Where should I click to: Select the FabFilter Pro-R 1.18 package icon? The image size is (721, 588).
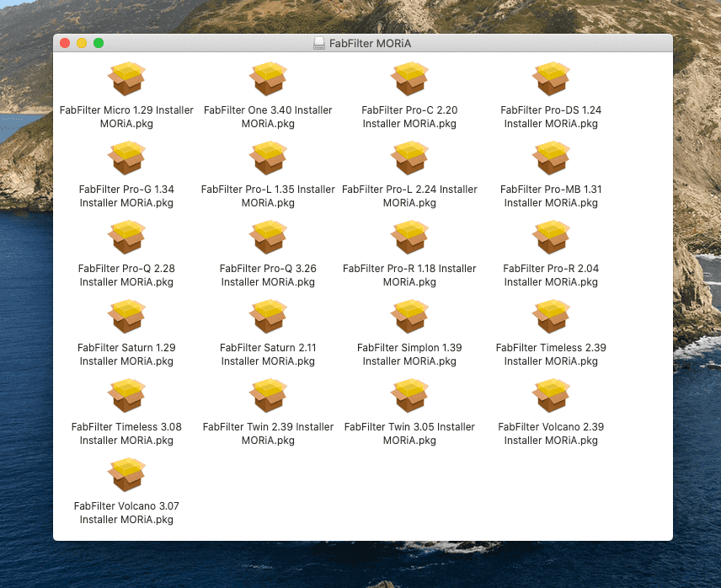click(409, 238)
